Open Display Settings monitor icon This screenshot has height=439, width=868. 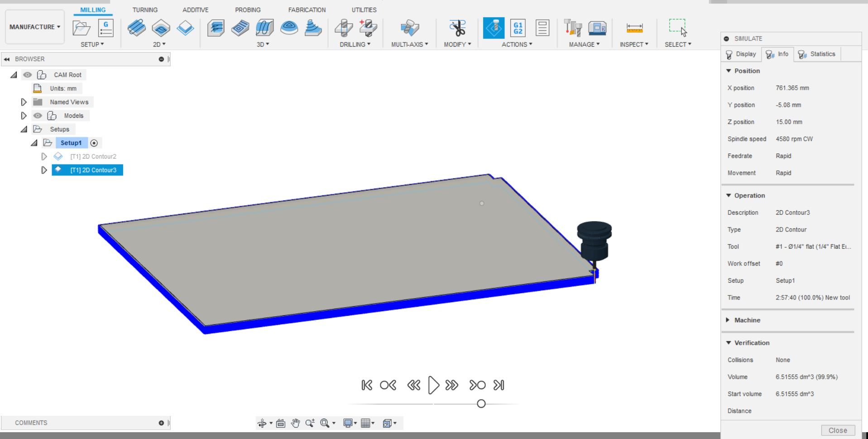(348, 423)
